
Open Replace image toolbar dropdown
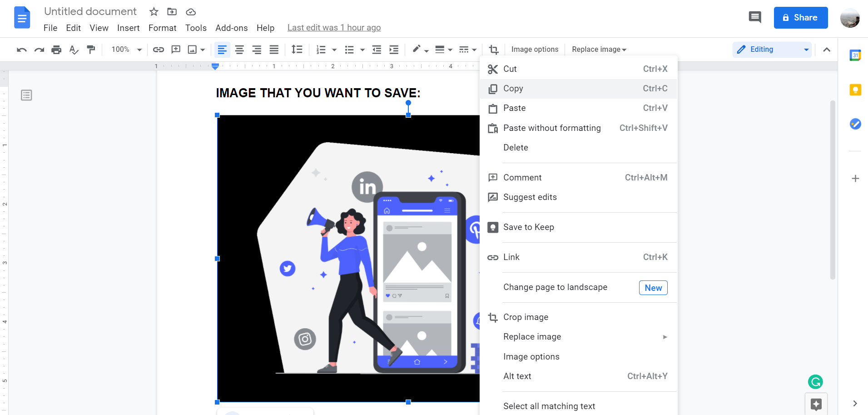point(599,50)
